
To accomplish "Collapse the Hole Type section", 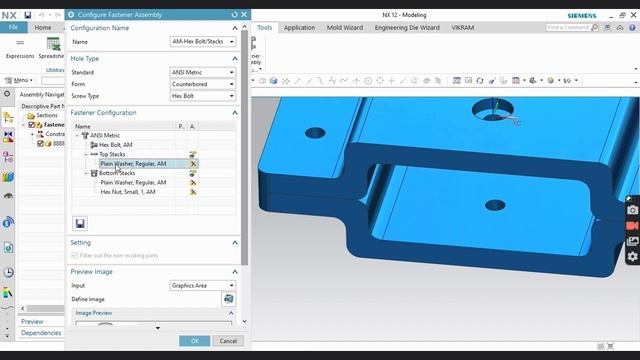I will point(235,59).
